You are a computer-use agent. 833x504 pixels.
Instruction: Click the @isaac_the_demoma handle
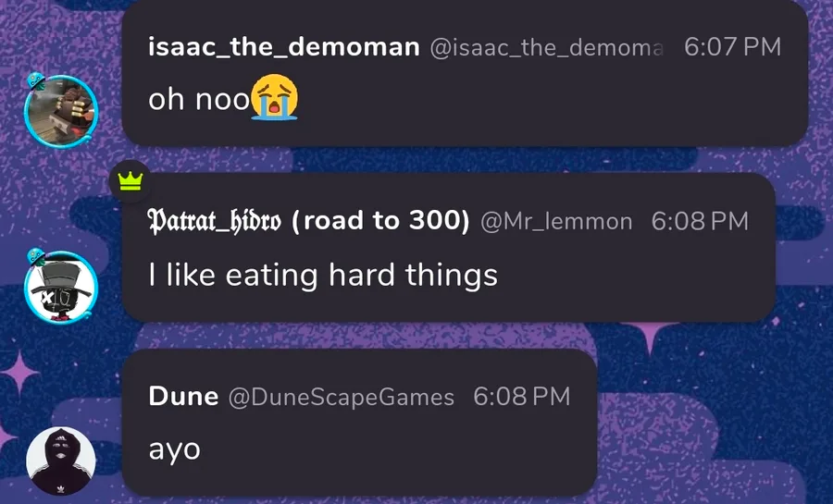(x=548, y=47)
